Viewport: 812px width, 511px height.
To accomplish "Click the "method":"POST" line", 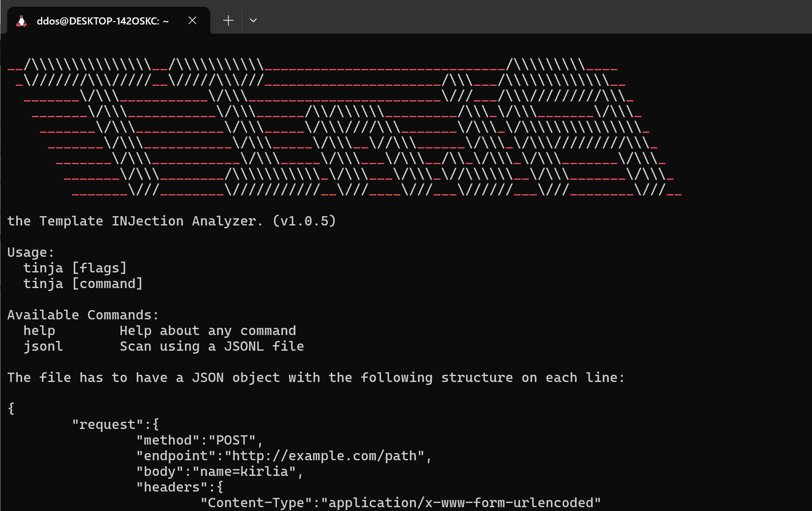I will click(x=200, y=440).
